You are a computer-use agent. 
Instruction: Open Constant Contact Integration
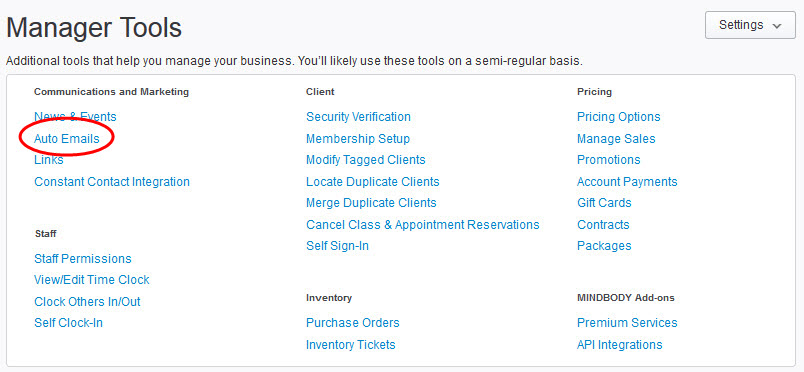click(112, 182)
